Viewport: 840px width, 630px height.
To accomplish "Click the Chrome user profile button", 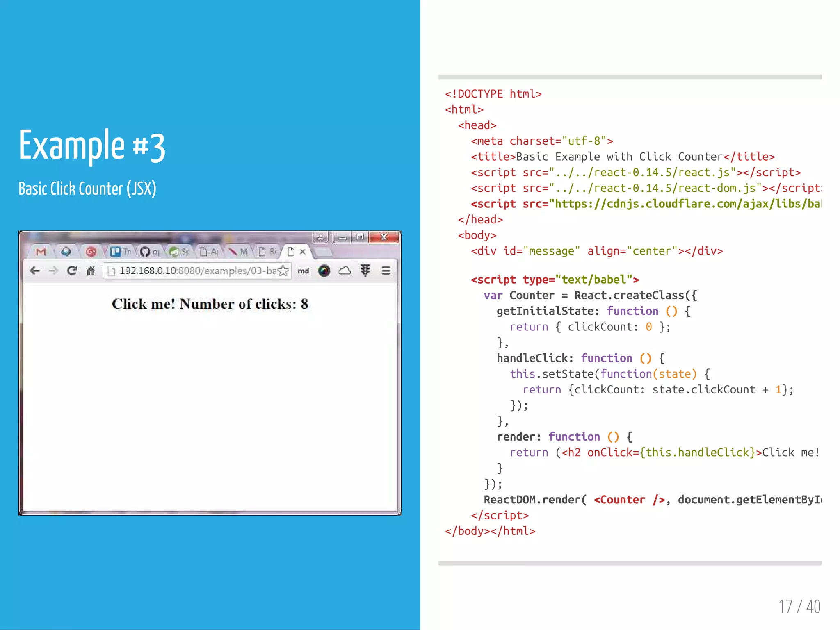I will pyautogui.click(x=321, y=237).
